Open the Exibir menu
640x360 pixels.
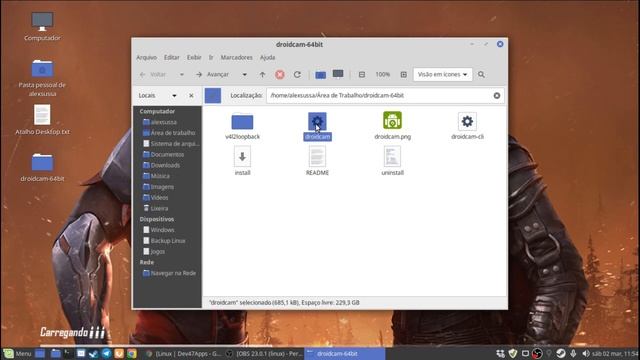tap(194, 58)
